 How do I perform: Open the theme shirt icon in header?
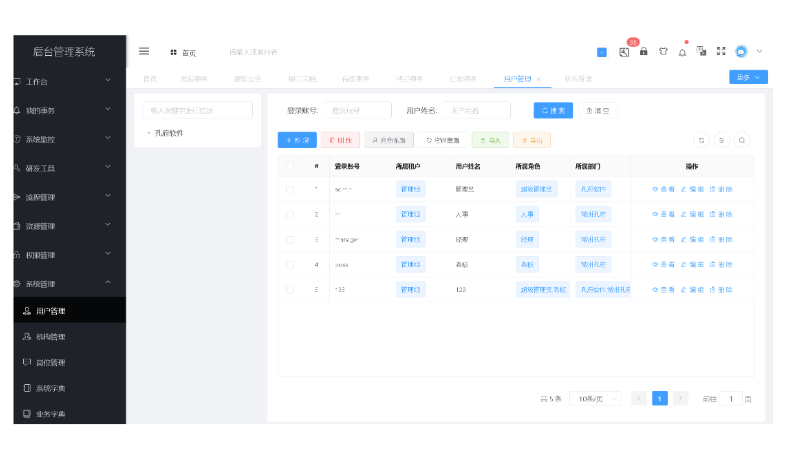[x=663, y=52]
